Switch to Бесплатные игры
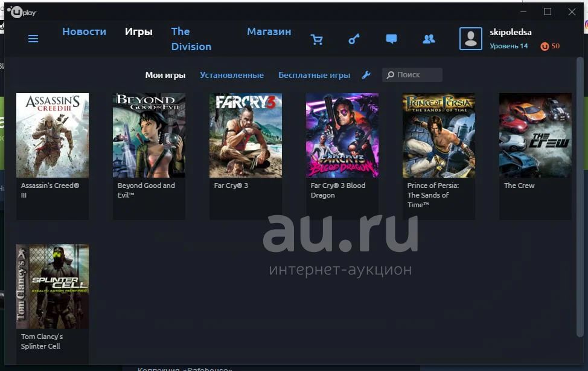Screen dimensions: 588x371 tap(315, 75)
